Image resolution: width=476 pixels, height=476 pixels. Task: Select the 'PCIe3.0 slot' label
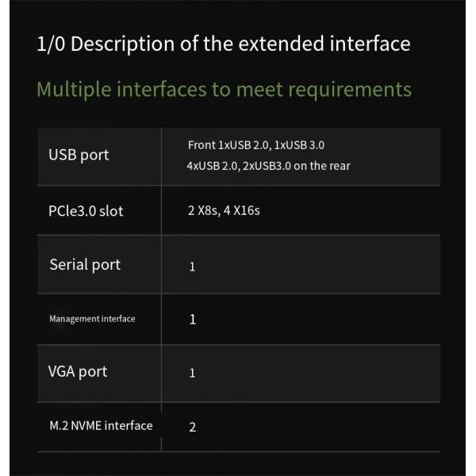86,212
